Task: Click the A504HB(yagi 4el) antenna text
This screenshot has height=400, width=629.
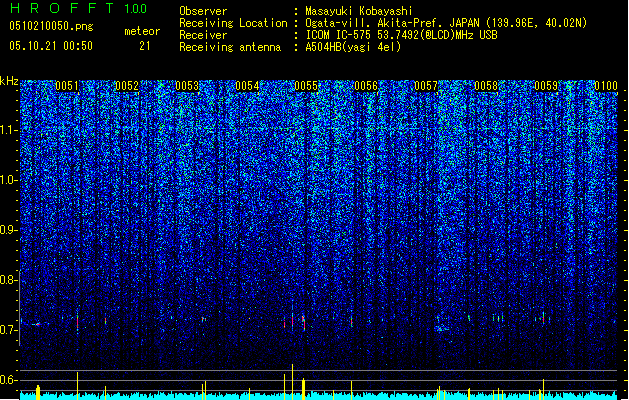Action: (x=353, y=47)
